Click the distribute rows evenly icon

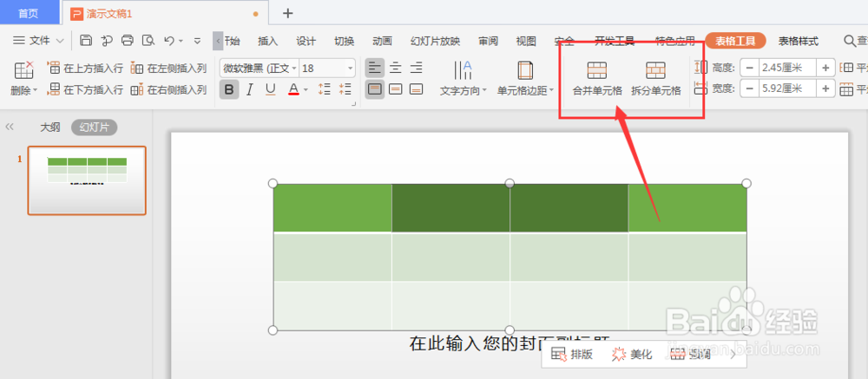[x=846, y=68]
